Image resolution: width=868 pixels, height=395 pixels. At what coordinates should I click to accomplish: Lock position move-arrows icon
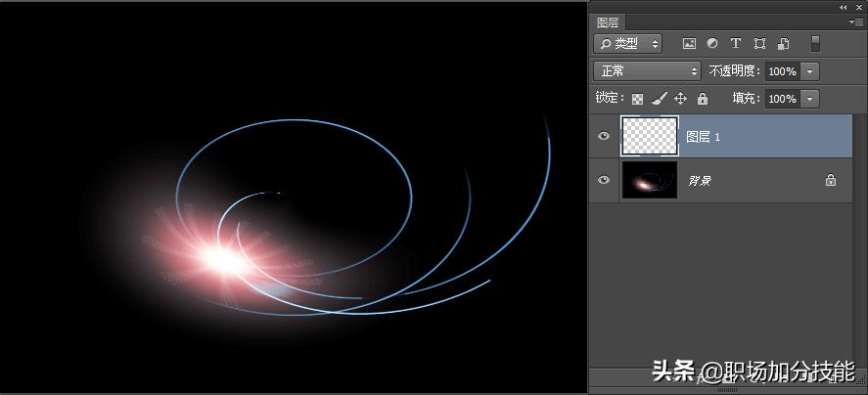click(680, 99)
